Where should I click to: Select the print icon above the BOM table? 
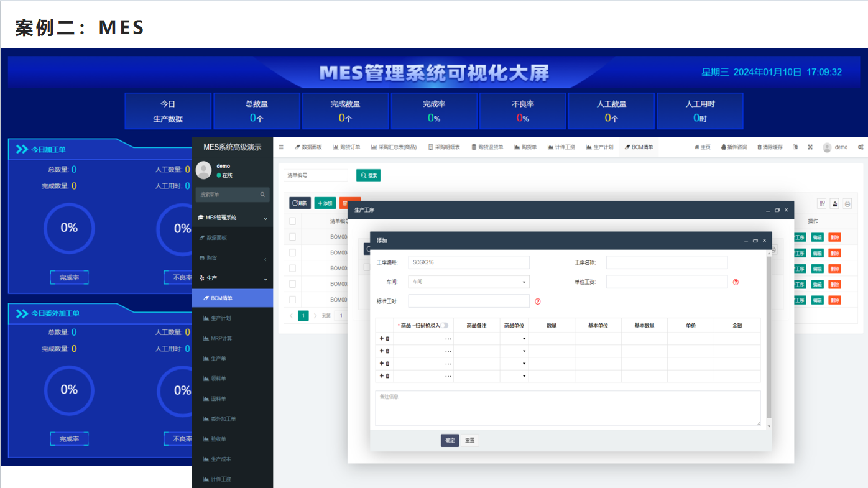[x=847, y=203]
